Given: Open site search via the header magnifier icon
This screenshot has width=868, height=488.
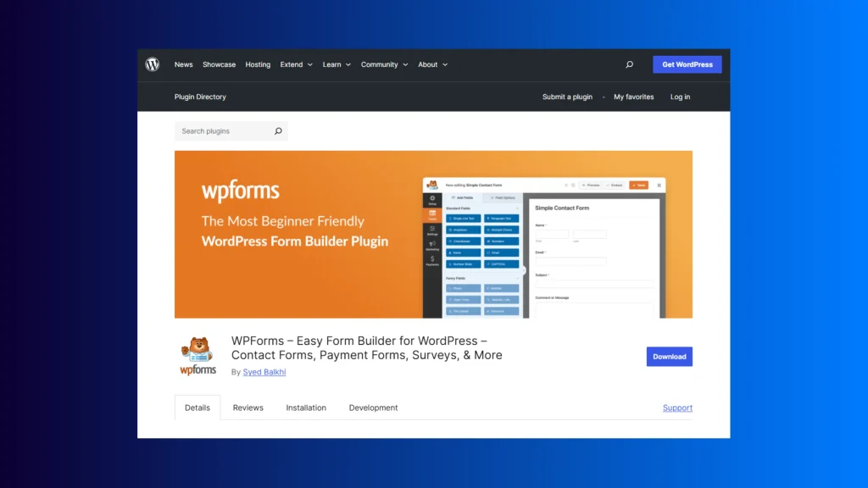Looking at the screenshot, I should pyautogui.click(x=629, y=64).
